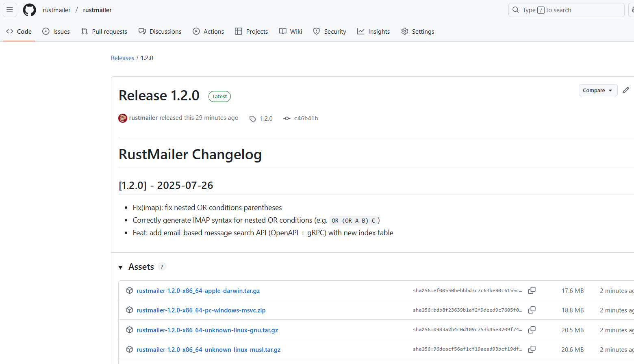Click the search magnifier icon
This screenshot has height=364, width=634.
[x=516, y=10]
